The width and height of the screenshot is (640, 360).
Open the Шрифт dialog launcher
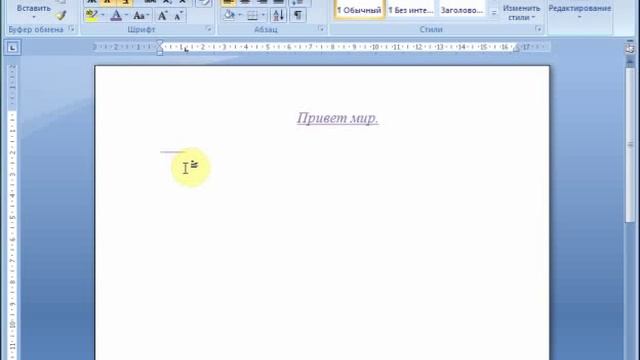[209, 29]
